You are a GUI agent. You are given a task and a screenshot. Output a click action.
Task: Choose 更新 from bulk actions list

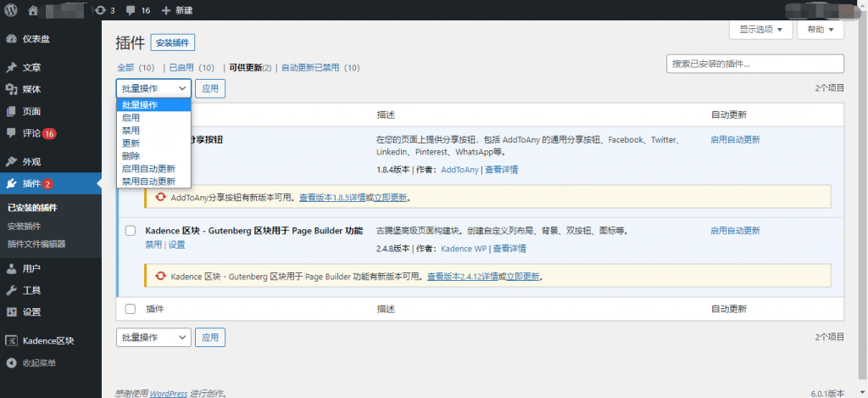tap(153, 143)
